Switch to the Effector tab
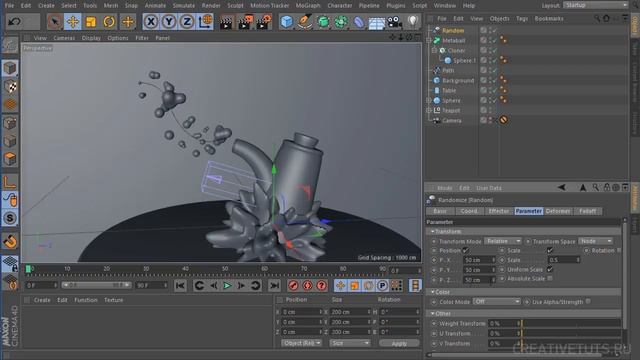640x360 pixels. 499,211
